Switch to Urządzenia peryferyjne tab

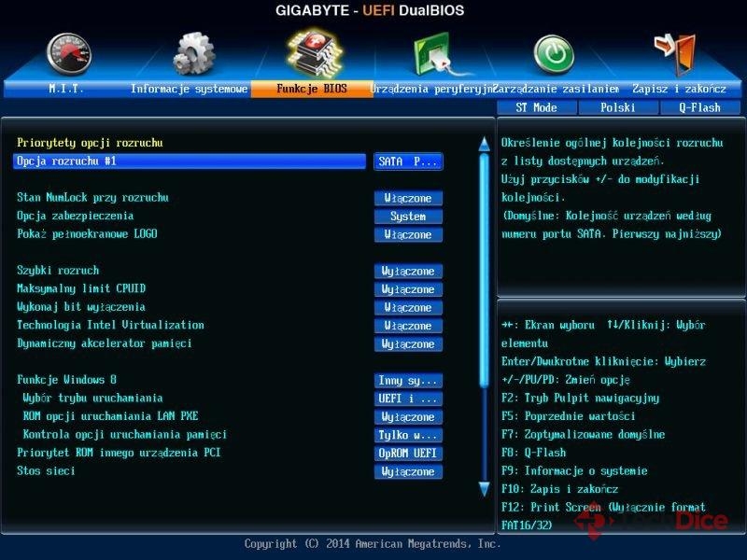432,89
